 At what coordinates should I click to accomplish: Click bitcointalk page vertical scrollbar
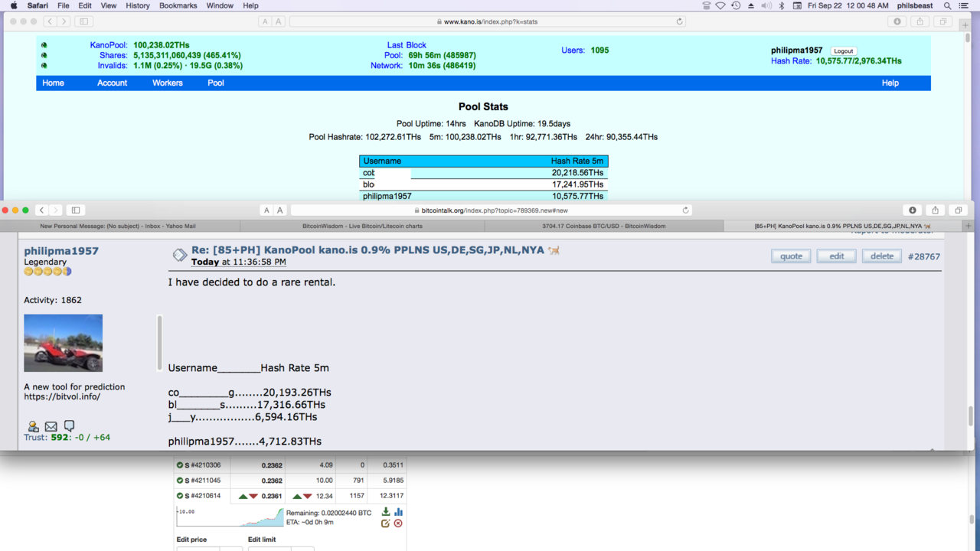[970, 416]
